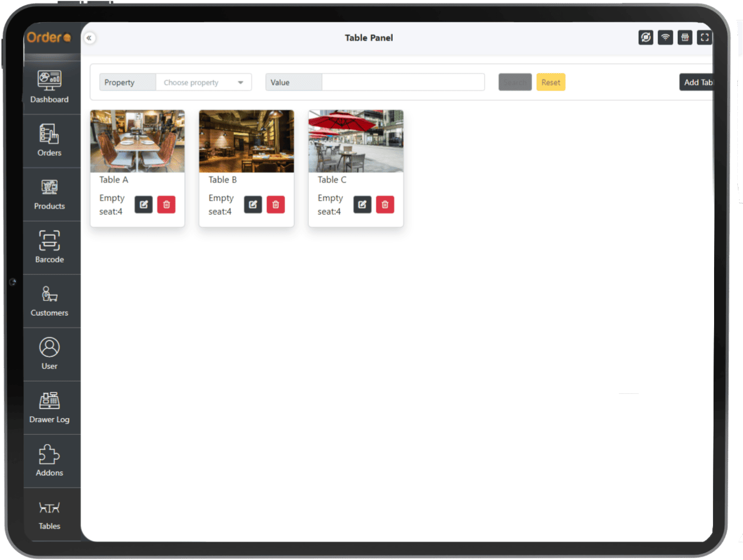Go to Orders in sidebar
This screenshot has height=560, width=743.
click(49, 141)
